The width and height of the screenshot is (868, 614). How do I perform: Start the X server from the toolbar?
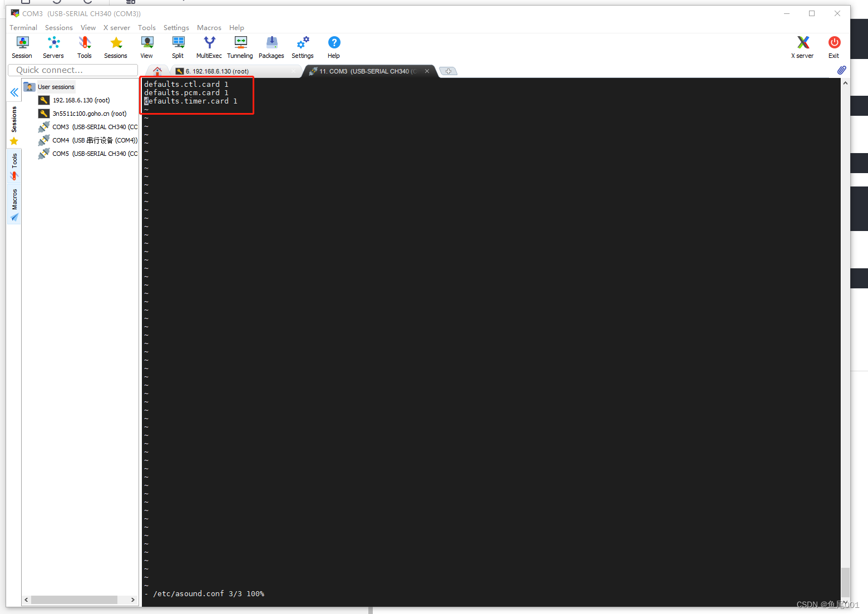point(802,47)
